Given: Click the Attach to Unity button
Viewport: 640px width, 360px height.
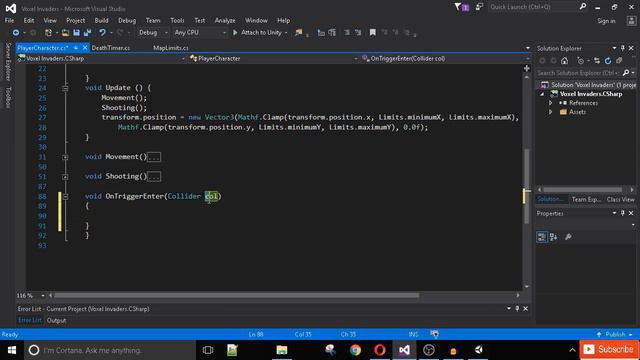Looking at the screenshot, I should click(x=258, y=33).
